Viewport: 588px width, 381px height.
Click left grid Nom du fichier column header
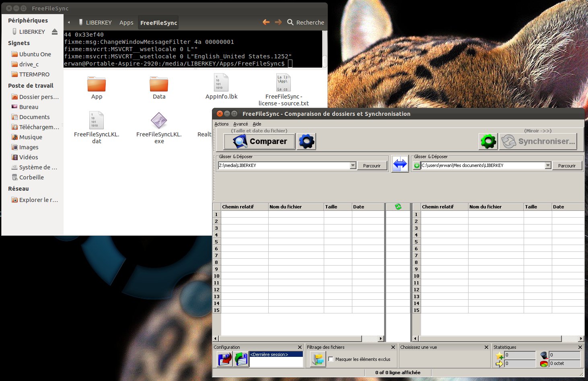coord(296,207)
